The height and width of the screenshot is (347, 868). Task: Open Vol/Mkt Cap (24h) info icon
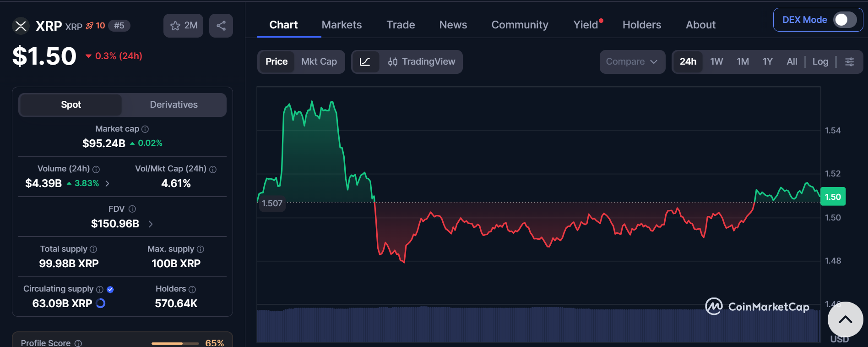(213, 169)
